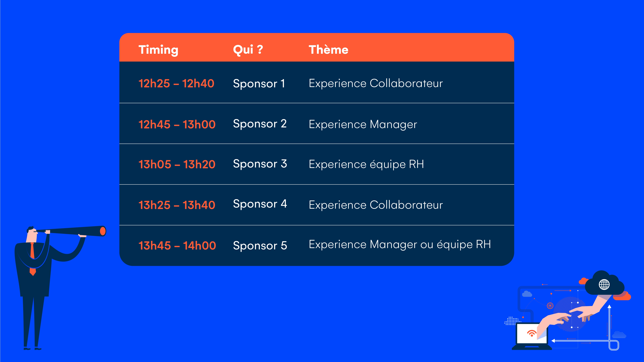Click the orange Wi-Fi icon on the laptop screen
The width and height of the screenshot is (644, 362).
pos(531,333)
